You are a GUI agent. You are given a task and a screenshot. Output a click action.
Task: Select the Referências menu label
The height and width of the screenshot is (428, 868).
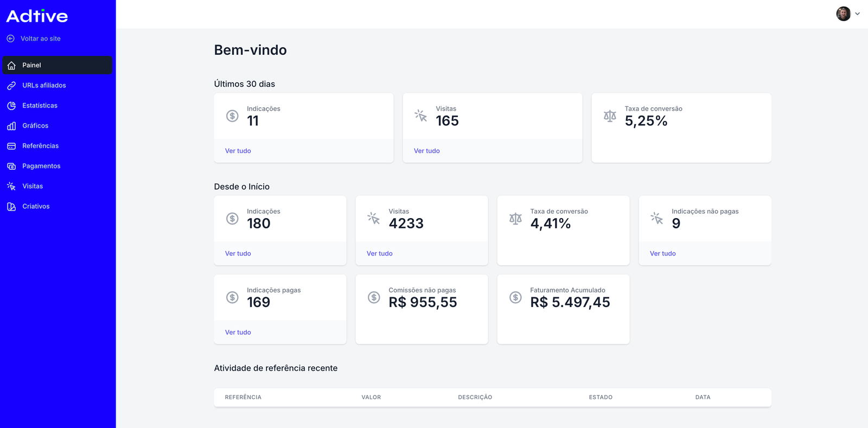40,146
